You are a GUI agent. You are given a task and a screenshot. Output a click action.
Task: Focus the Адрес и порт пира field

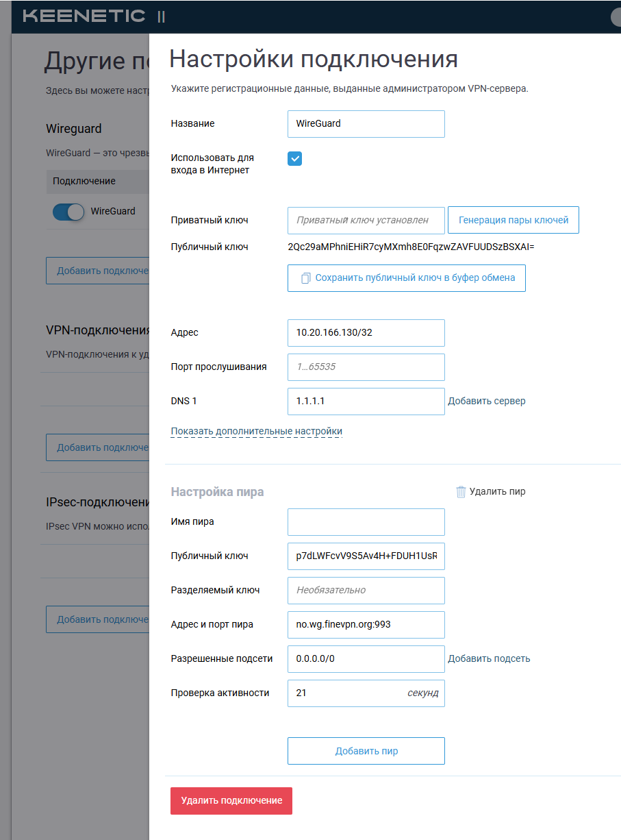click(x=366, y=625)
